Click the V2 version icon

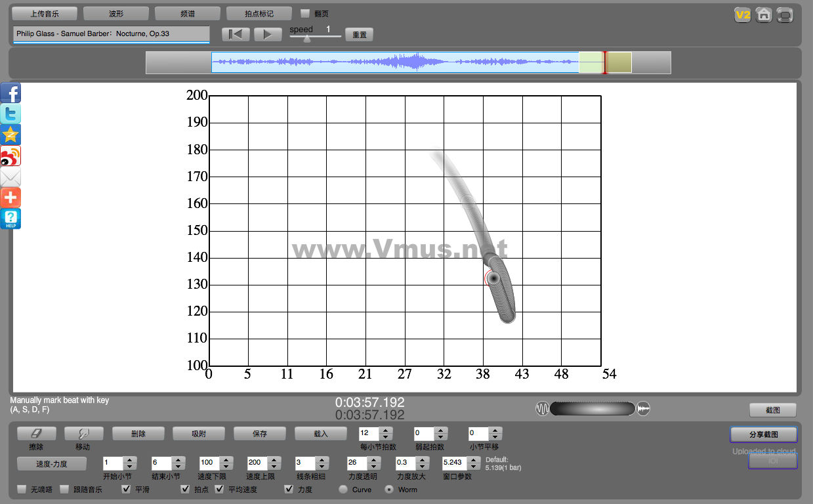tap(742, 15)
